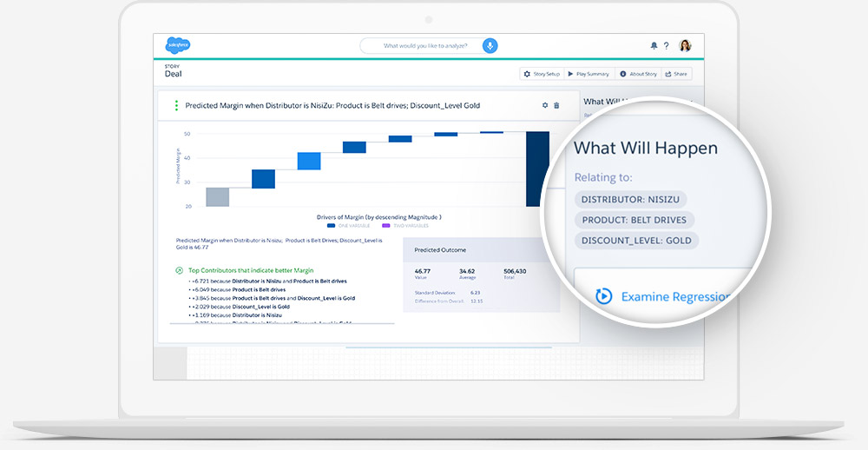The height and width of the screenshot is (450, 868).
Task: Click the Share button
Action: (x=676, y=74)
